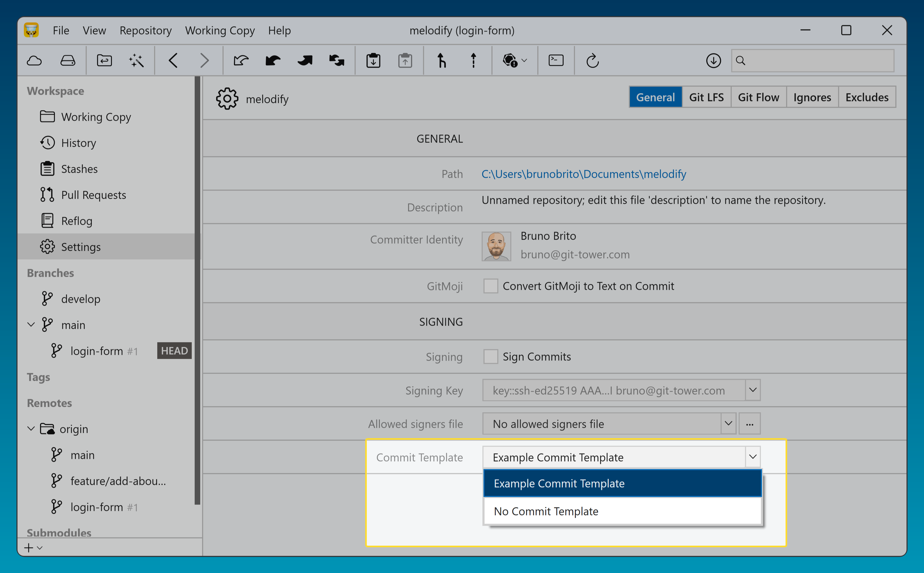Image resolution: width=924 pixels, height=573 pixels.
Task: Collapse the main branch in Branches
Action: click(x=31, y=324)
